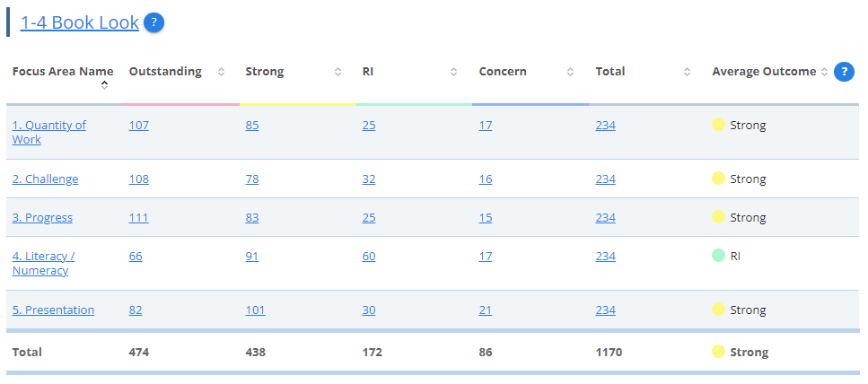Click the help icon beside 1-4 Book Look

tap(153, 23)
